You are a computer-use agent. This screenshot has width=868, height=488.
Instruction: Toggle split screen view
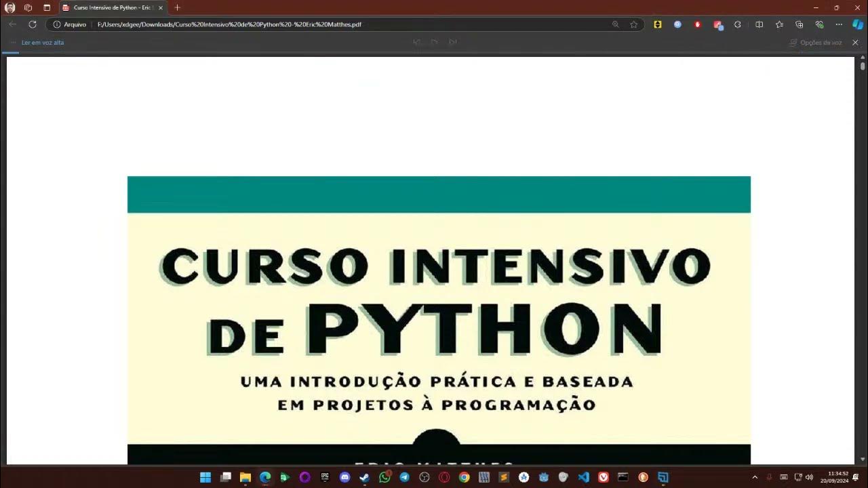(759, 24)
